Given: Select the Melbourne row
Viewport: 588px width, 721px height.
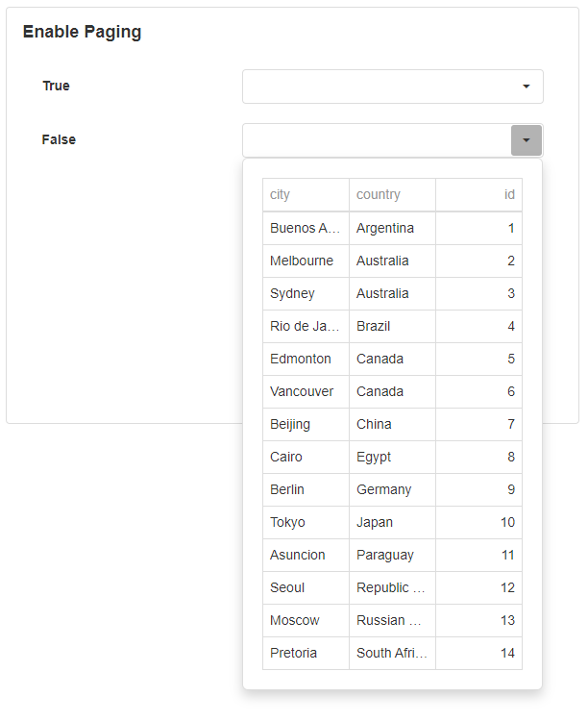Looking at the screenshot, I should 303,261.
